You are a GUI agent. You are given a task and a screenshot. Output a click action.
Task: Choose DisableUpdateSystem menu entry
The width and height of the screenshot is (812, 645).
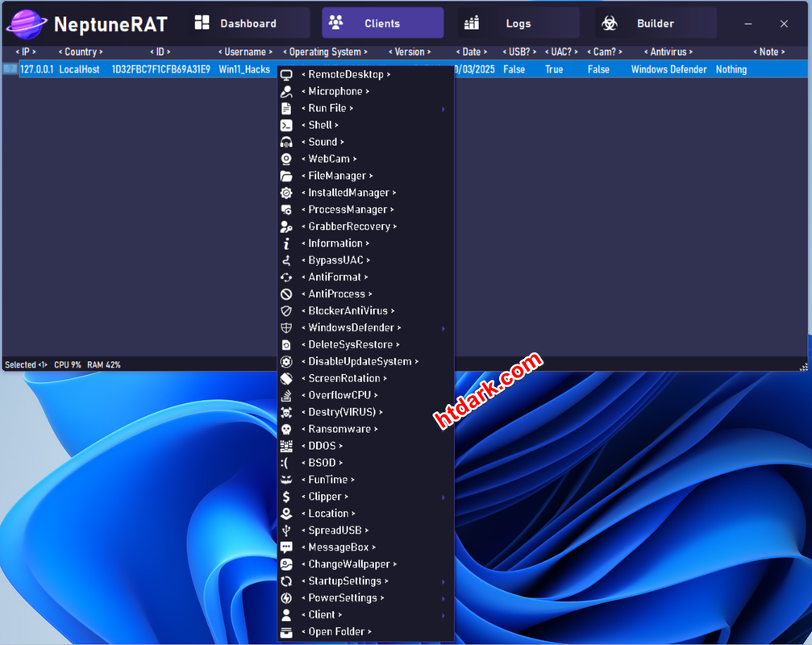click(x=365, y=361)
